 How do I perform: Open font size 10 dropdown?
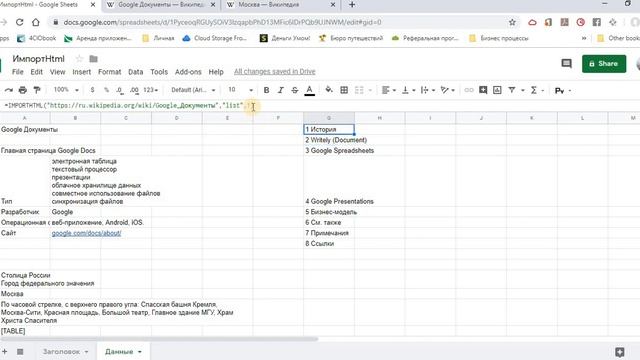[x=240, y=90]
